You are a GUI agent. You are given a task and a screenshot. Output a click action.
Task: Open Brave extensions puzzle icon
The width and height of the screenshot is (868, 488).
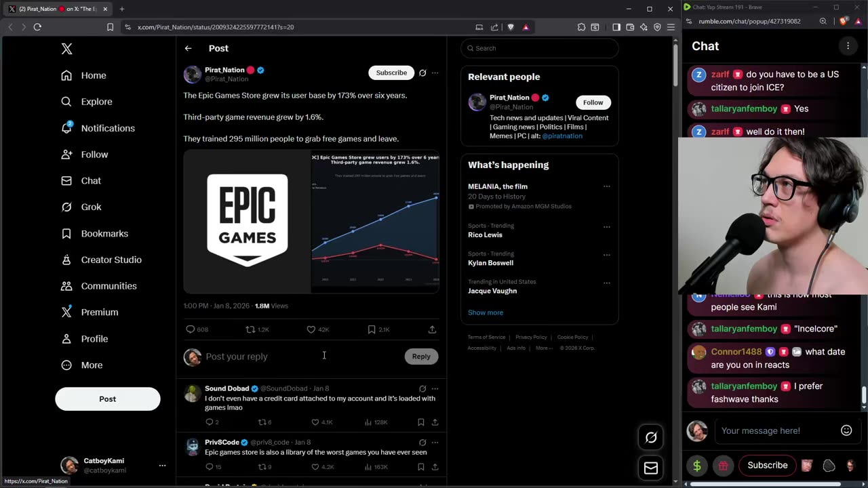tap(581, 27)
